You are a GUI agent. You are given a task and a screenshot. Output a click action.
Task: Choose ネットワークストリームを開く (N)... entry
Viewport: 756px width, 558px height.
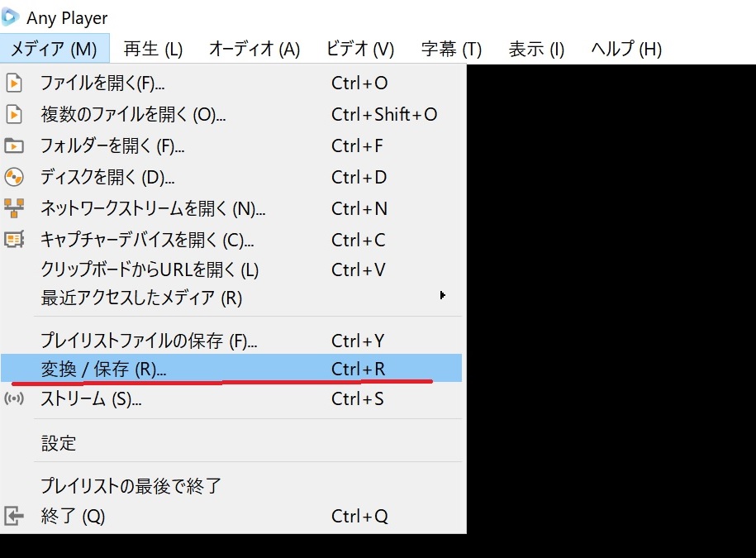tap(231, 208)
